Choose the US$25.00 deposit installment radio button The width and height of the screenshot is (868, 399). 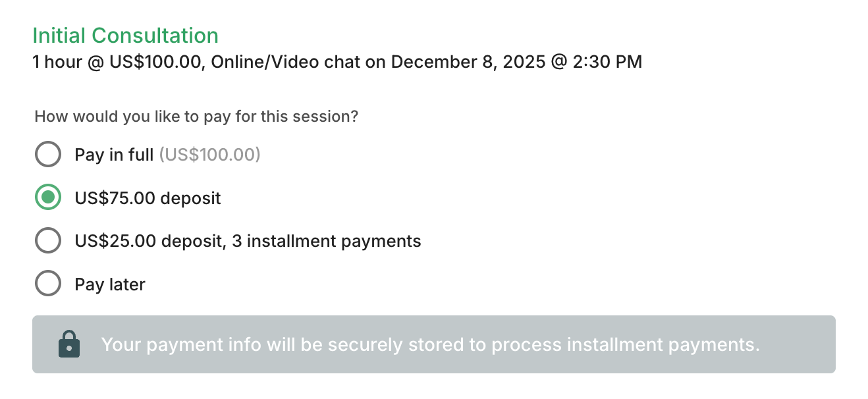pos(48,241)
